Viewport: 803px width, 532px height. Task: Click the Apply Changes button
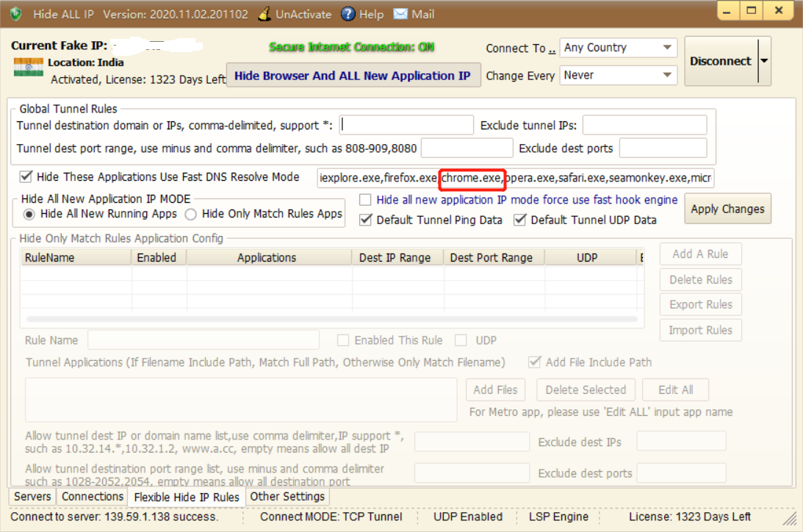tap(727, 209)
